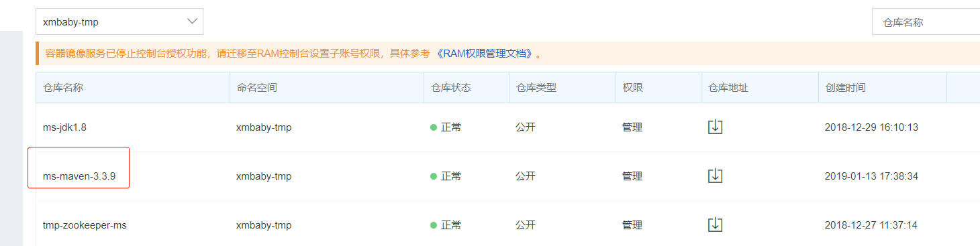Open repository ms-jdk1.8
Screen dimensions: 980x246
pos(64,127)
